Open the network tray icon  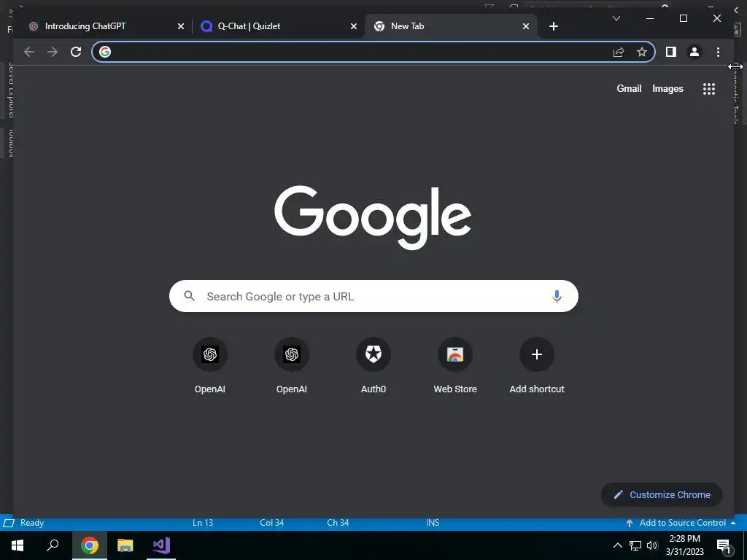point(635,545)
